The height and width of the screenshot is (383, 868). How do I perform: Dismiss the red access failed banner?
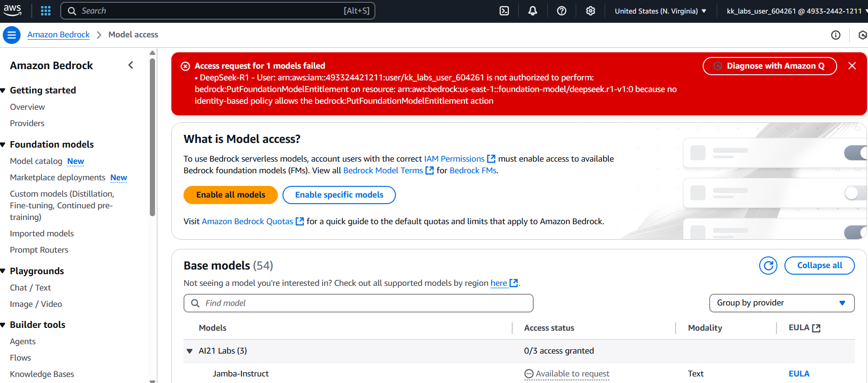tap(852, 66)
